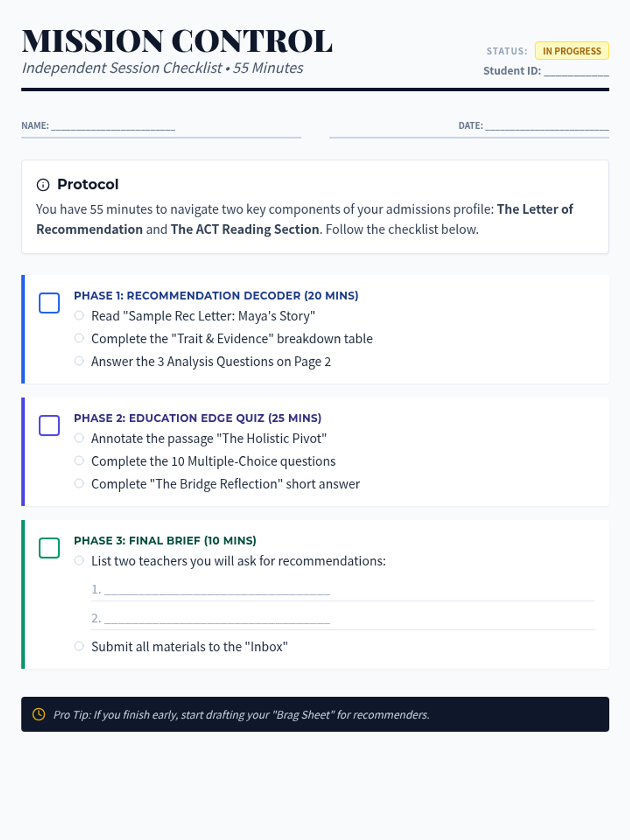This screenshot has width=630, height=840.
Task: Click the first teacher name line
Action: [x=217, y=590]
